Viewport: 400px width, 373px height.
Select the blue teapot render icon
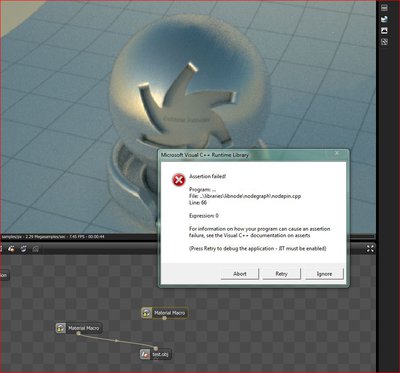coord(384,19)
